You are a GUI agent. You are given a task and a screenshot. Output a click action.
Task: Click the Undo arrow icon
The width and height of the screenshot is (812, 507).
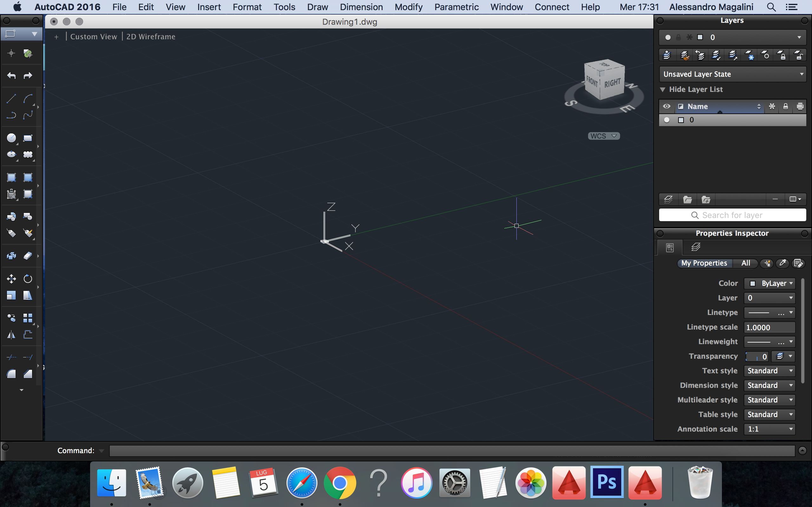11,75
